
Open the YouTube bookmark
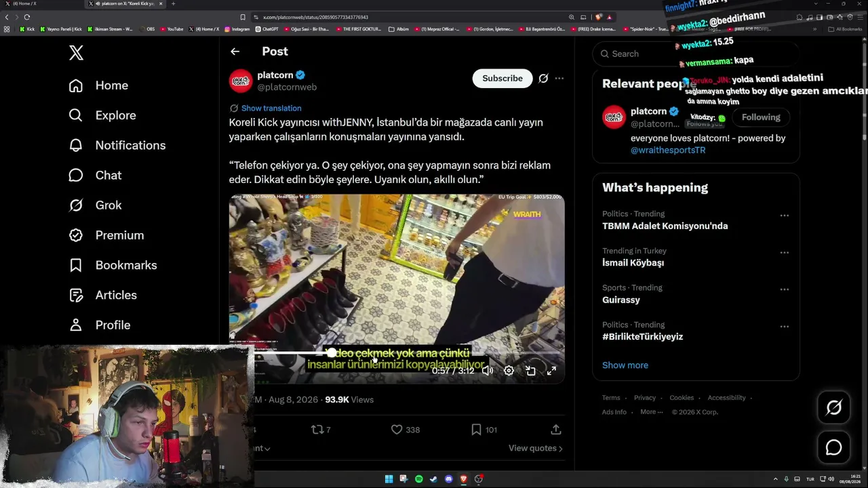tap(172, 29)
